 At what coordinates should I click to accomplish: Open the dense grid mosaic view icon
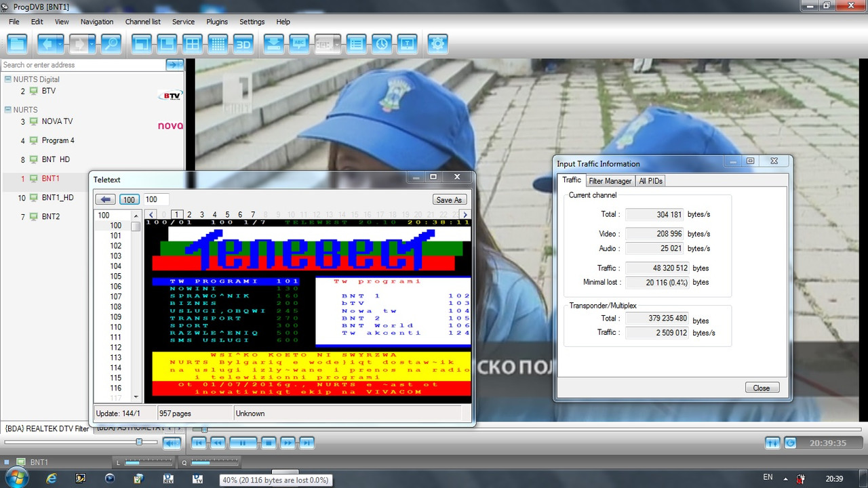point(218,45)
